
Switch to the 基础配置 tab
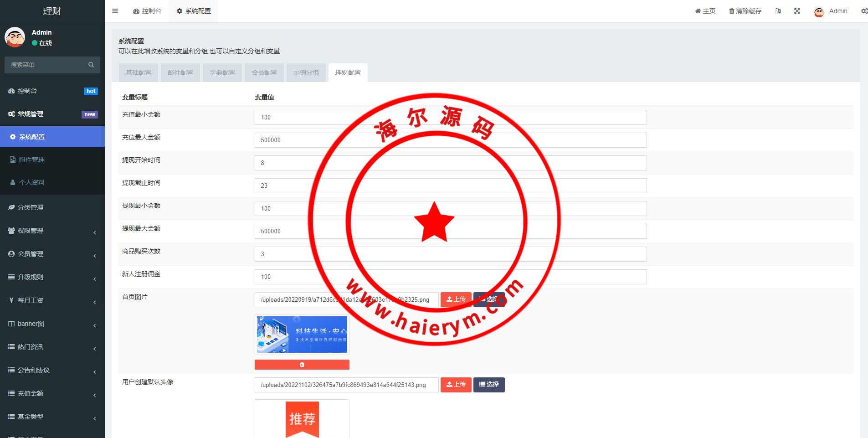(139, 72)
